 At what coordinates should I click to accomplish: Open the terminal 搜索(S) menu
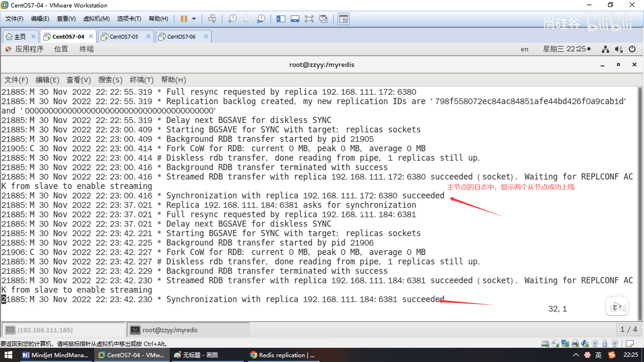click(x=110, y=80)
